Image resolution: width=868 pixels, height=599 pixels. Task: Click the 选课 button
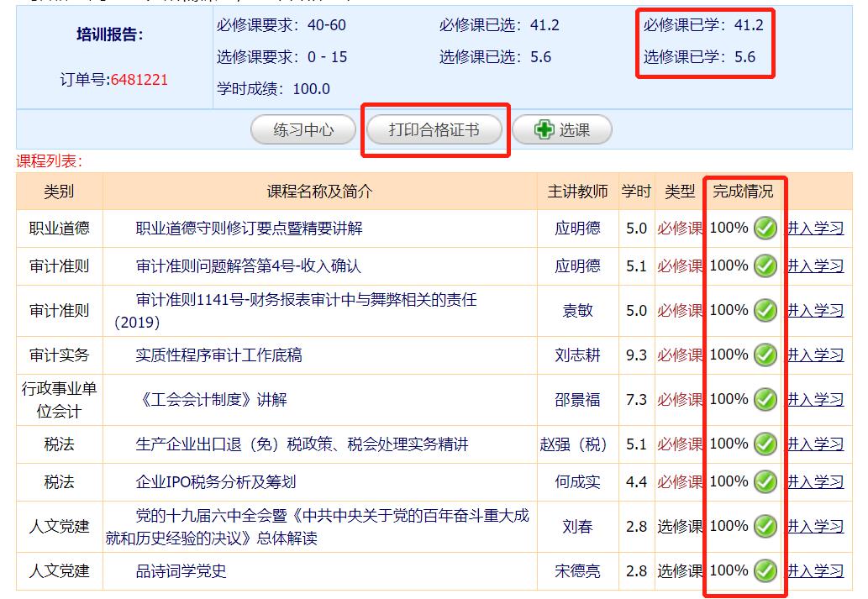pyautogui.click(x=562, y=130)
